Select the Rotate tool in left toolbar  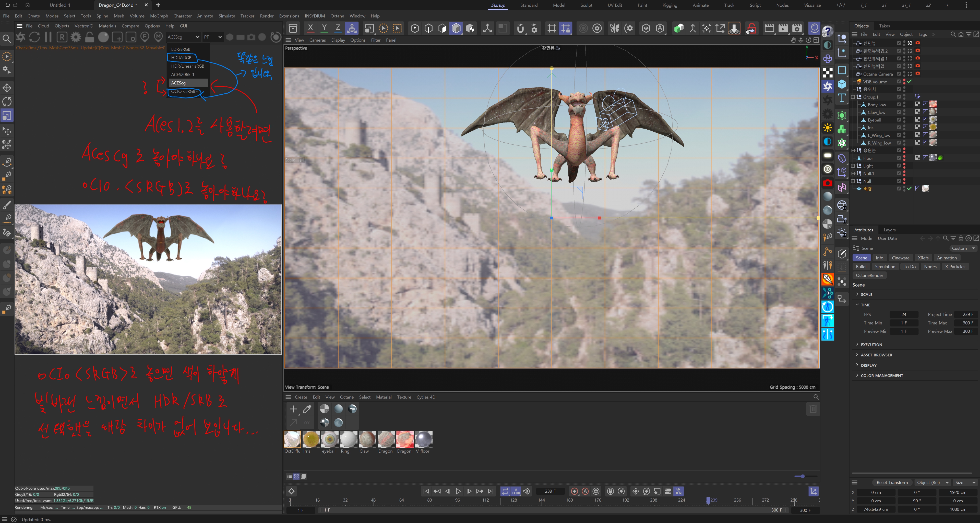click(7, 102)
